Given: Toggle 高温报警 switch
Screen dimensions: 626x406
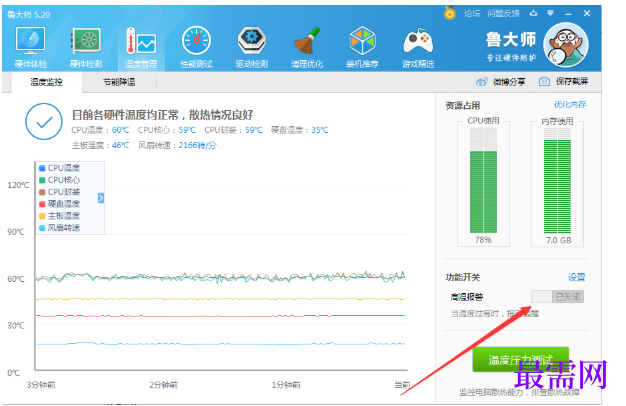Looking at the screenshot, I should pyautogui.click(x=557, y=297).
